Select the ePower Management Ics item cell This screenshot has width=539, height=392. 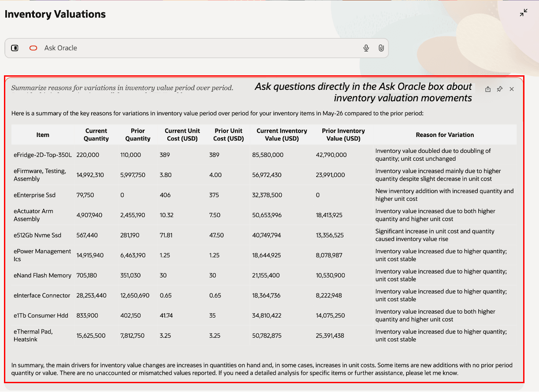pyautogui.click(x=42, y=255)
